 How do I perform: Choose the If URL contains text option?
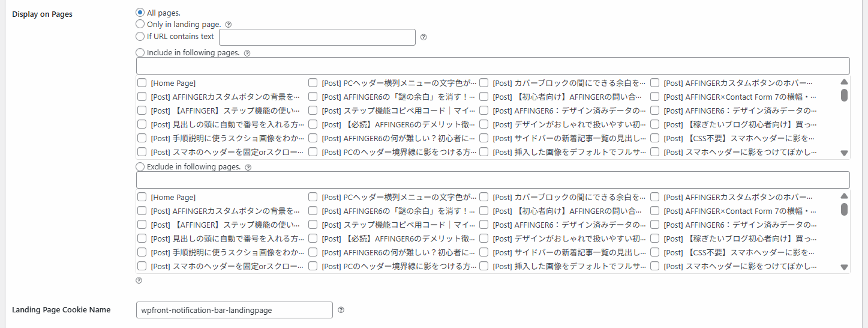tap(140, 36)
